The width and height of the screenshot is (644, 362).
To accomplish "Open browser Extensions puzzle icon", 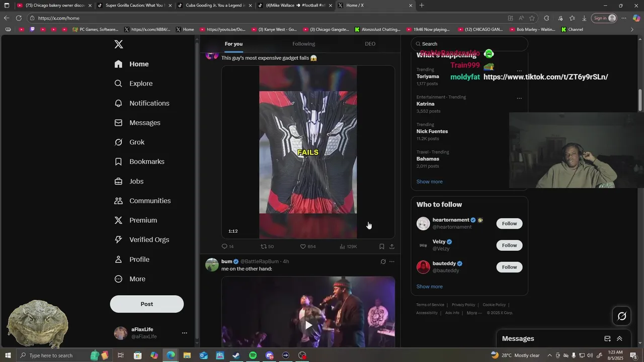I will [546, 18].
